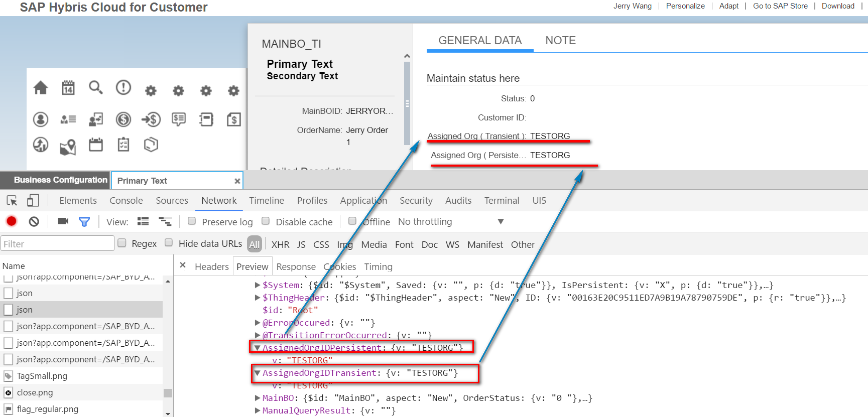Open the exclamation mark alert icon
This screenshot has height=417, width=868.
123,87
